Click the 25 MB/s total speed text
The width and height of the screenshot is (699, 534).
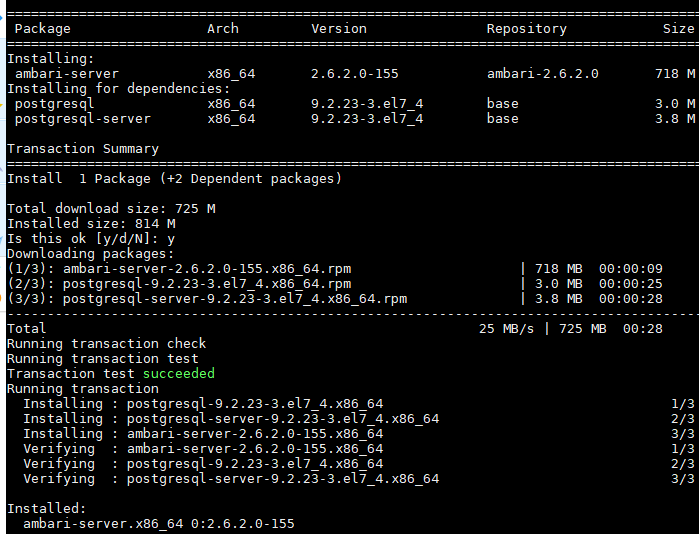pyautogui.click(x=506, y=329)
